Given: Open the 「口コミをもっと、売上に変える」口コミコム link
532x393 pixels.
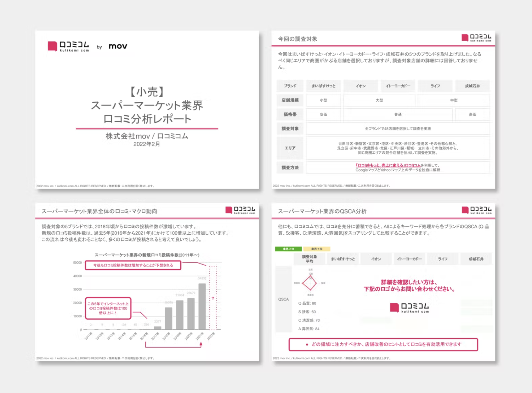Looking at the screenshot, I should pyautogui.click(x=388, y=165).
